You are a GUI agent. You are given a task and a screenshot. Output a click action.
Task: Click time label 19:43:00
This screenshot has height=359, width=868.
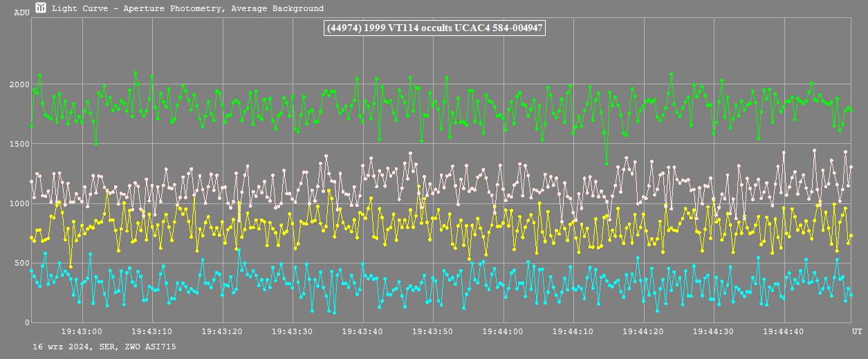pos(82,332)
